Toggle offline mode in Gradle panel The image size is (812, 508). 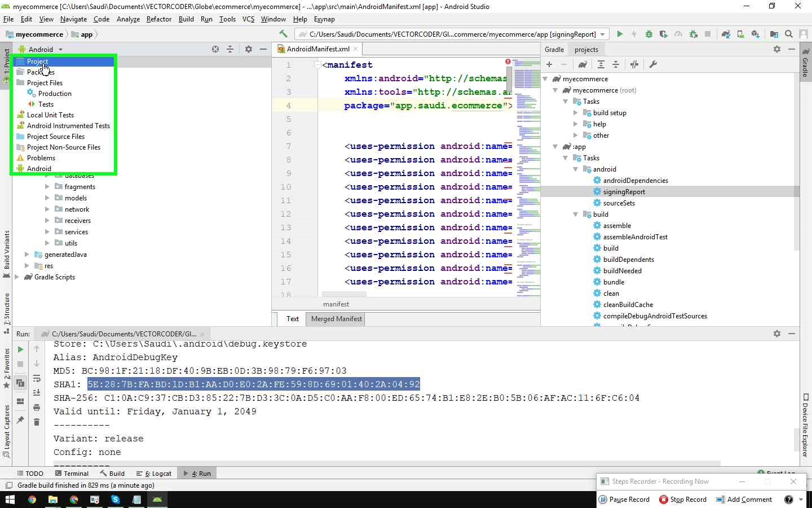point(634,64)
